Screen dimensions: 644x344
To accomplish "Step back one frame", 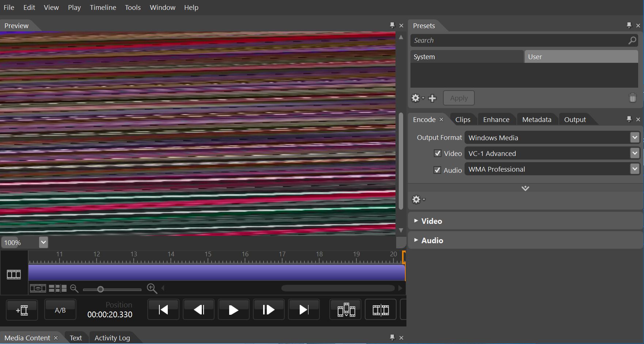I will (x=198, y=310).
